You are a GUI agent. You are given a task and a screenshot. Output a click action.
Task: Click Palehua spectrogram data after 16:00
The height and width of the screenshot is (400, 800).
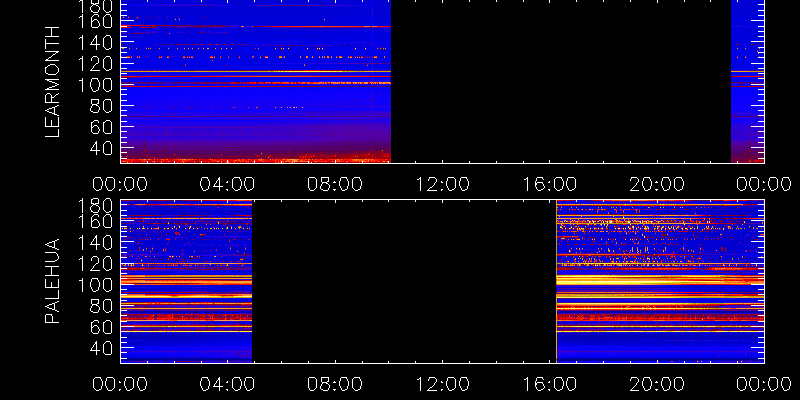(x=660, y=281)
